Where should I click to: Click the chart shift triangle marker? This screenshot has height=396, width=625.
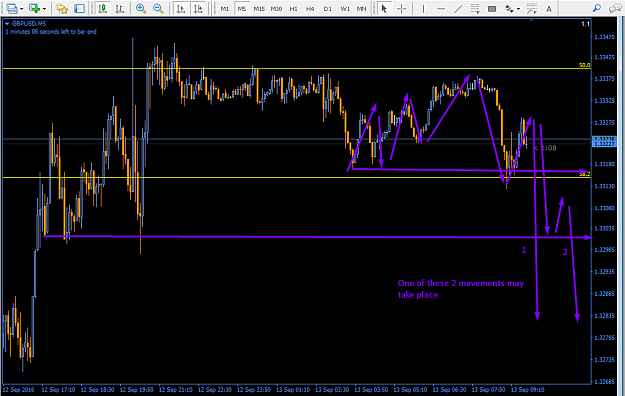531,20
